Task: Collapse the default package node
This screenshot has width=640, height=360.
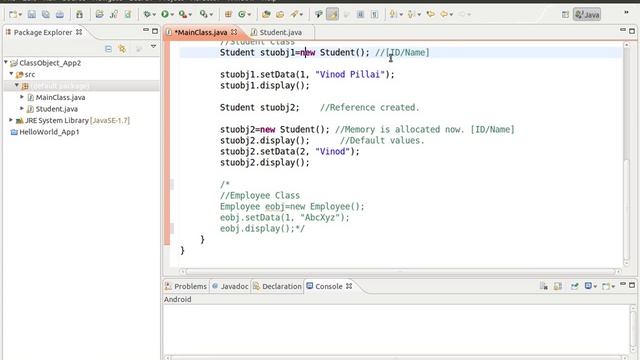Action: click(x=17, y=85)
